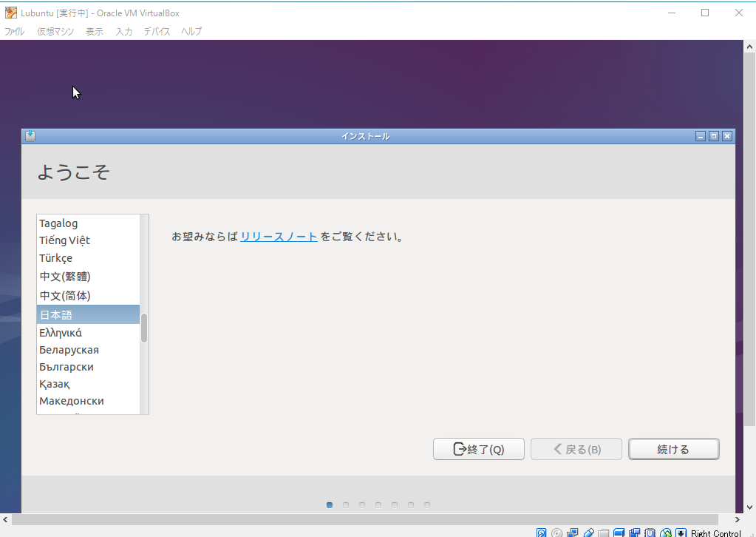Click the CPU chip icon in status bar
This screenshot has width=756, height=537.
[x=650, y=533]
